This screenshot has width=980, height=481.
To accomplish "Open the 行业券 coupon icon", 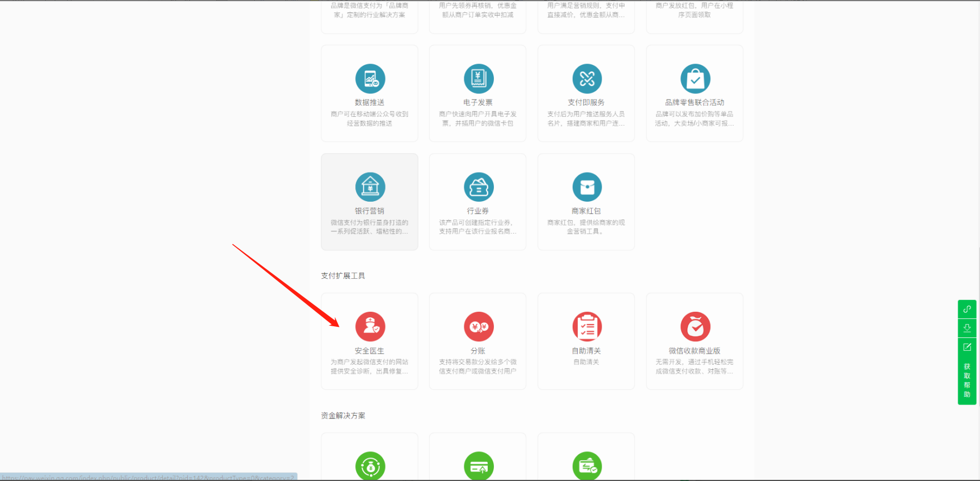I will (478, 187).
